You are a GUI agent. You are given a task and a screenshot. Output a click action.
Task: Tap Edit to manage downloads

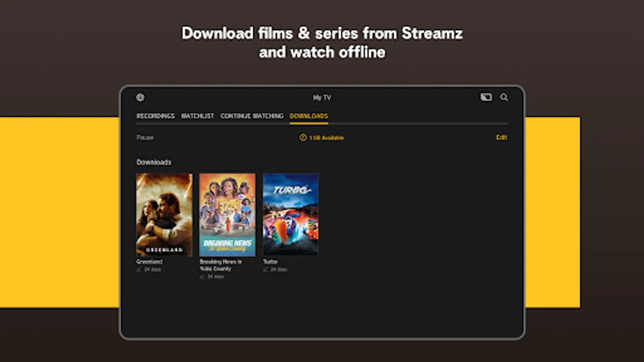coord(502,138)
